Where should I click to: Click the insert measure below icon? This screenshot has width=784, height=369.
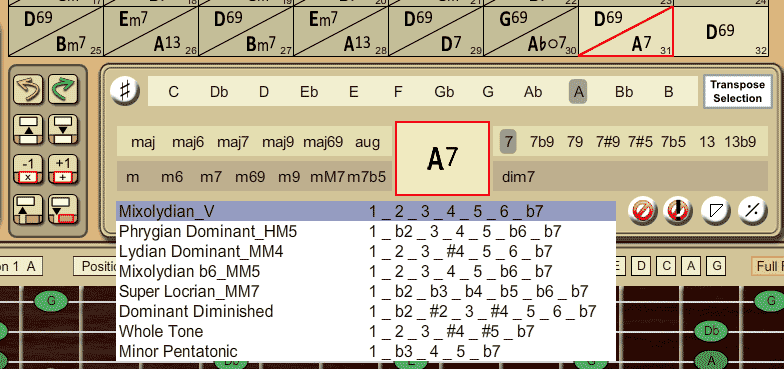tap(63, 130)
